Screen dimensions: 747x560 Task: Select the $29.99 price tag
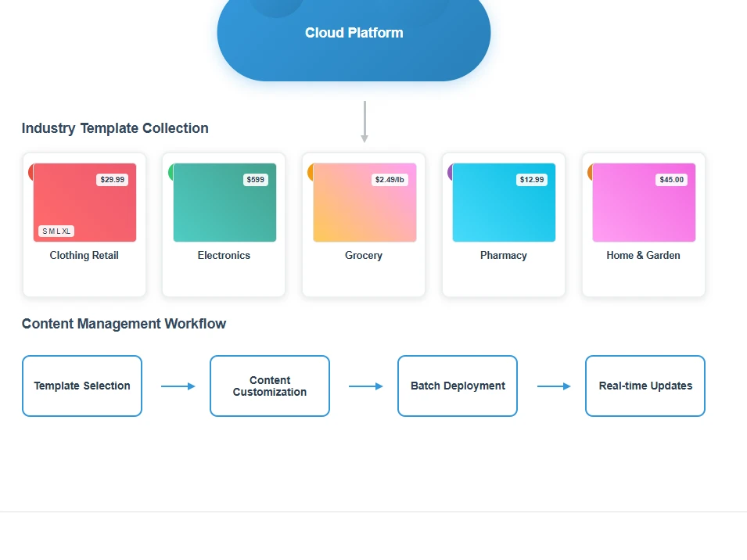click(x=113, y=180)
